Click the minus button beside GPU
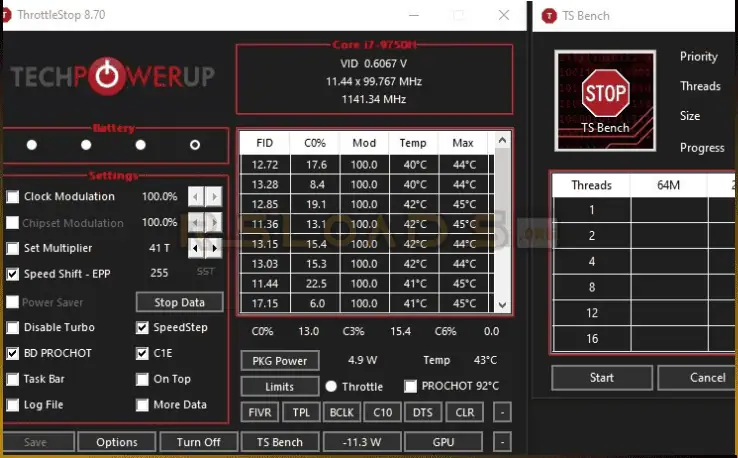The height and width of the screenshot is (458, 738). [502, 442]
